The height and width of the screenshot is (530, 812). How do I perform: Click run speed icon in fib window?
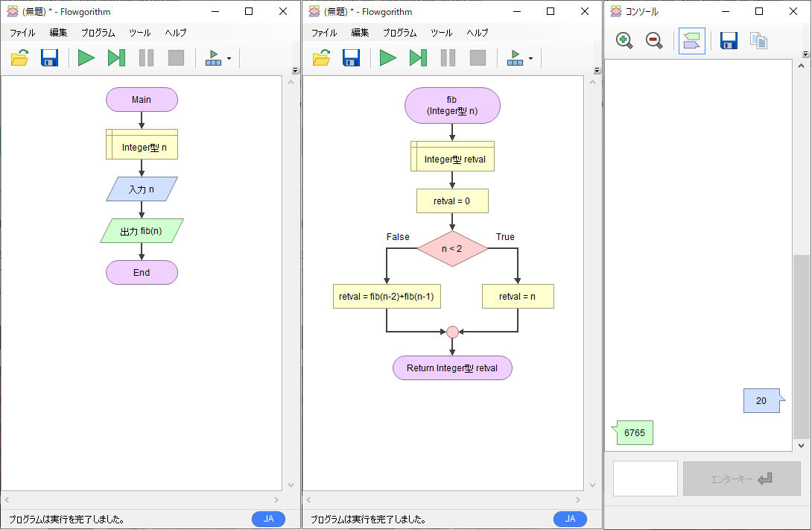(515, 58)
